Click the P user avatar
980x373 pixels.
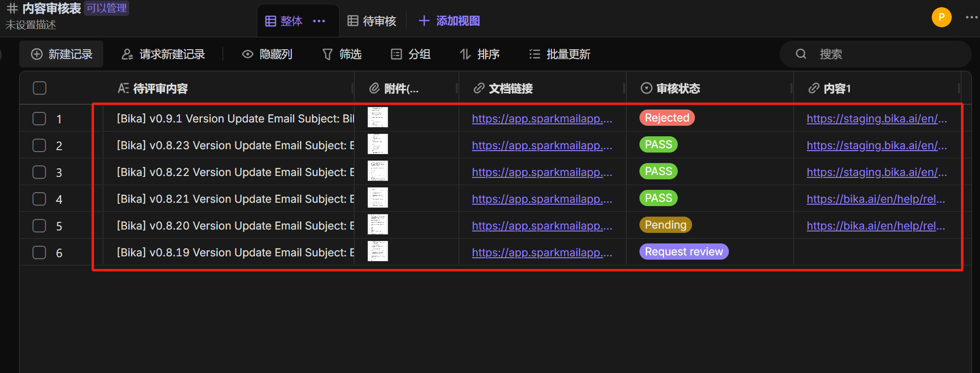941,18
